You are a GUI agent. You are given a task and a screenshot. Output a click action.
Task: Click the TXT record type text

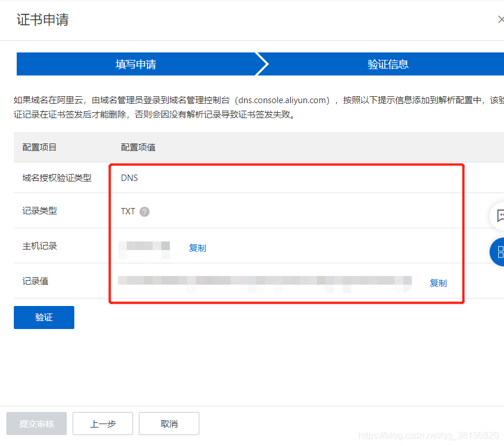pos(128,211)
